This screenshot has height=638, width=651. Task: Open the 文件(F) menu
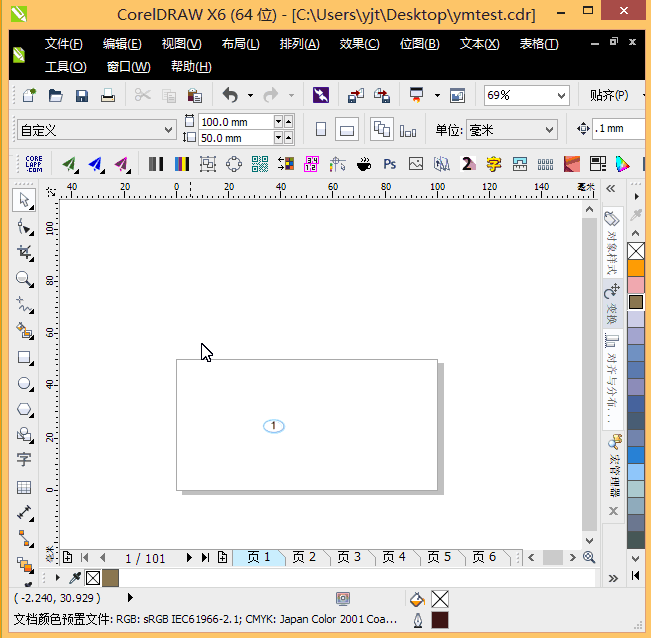[x=64, y=44]
